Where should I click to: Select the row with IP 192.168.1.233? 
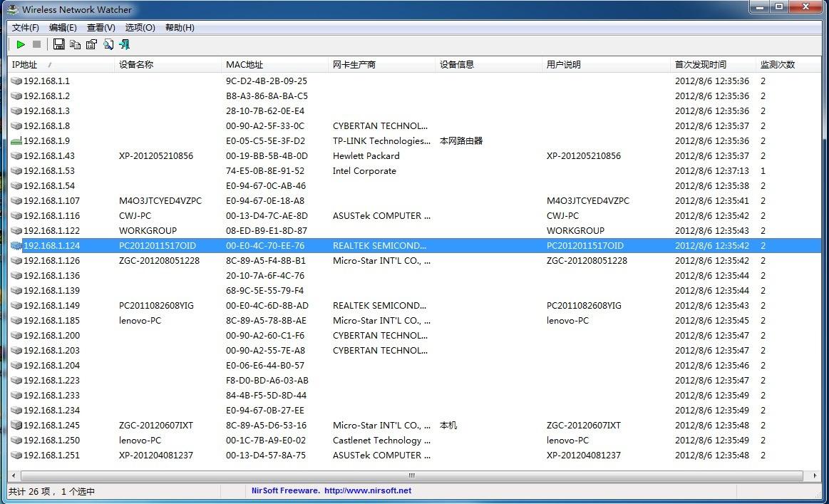click(415, 396)
